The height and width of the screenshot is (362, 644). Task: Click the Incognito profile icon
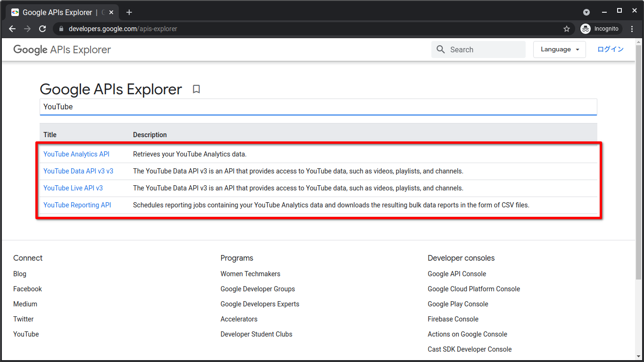(x=585, y=29)
